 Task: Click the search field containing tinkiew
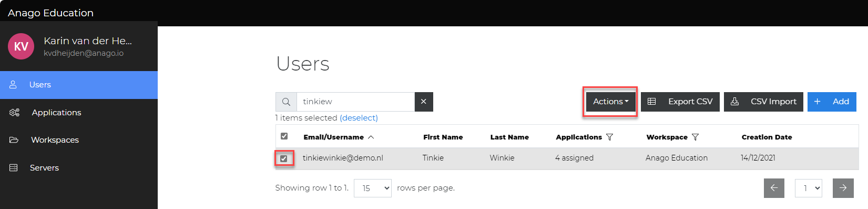[355, 102]
